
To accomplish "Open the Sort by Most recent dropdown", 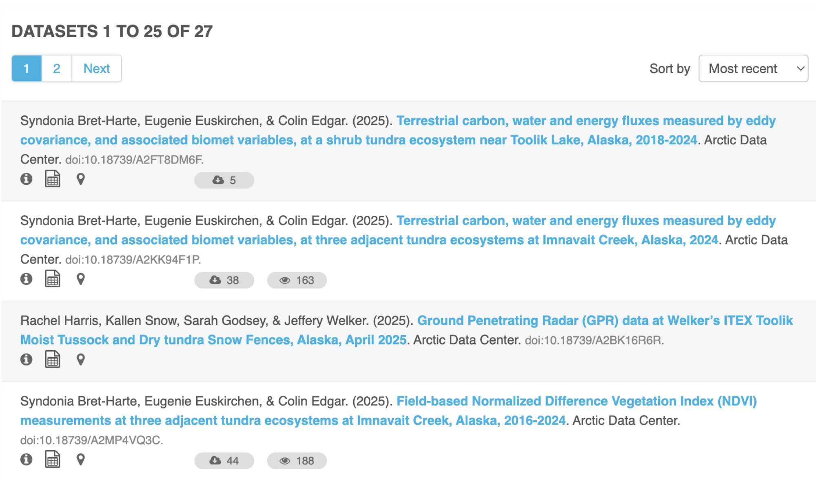I will [x=753, y=69].
